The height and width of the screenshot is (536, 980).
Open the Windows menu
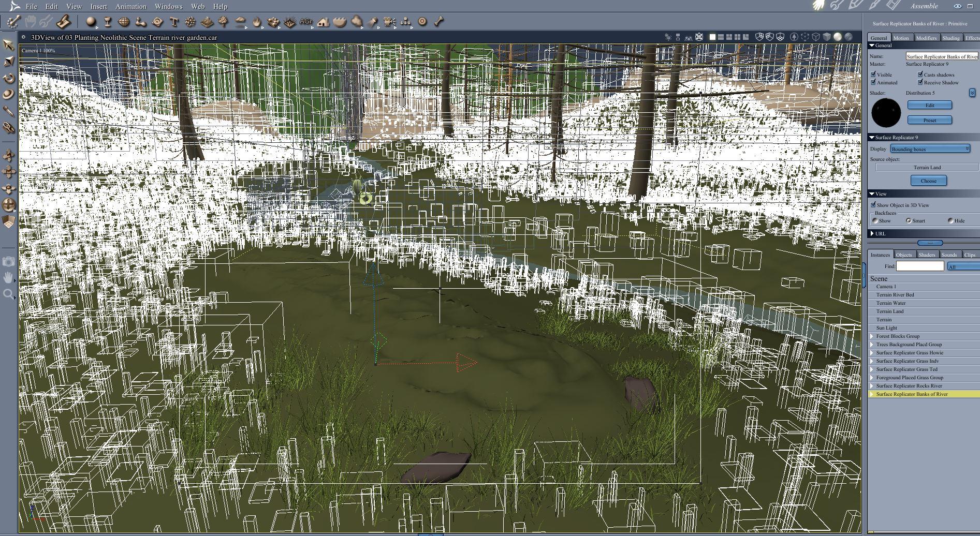click(x=169, y=6)
